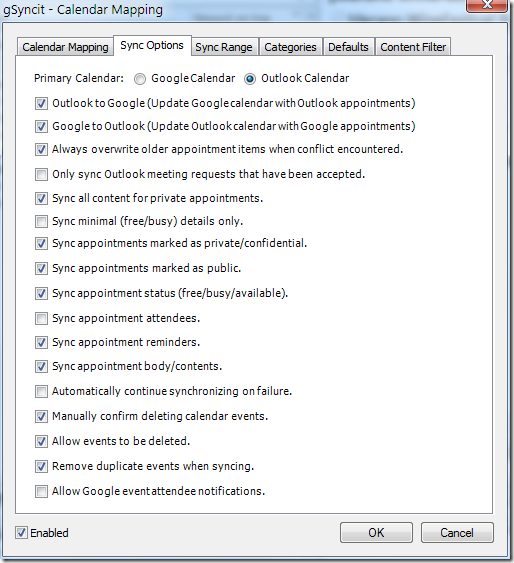Viewport: 514px width, 563px height.
Task: Enable Automatically continue synchronizing on failure
Action: tap(41, 391)
